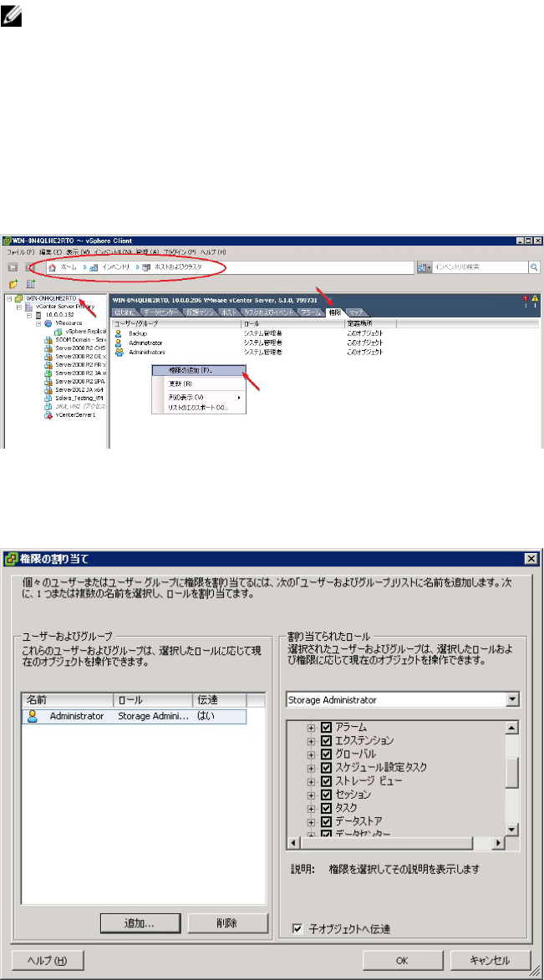
Task: Click the Administrator user icon in 権限の割り当て dialog
Action: point(33,716)
